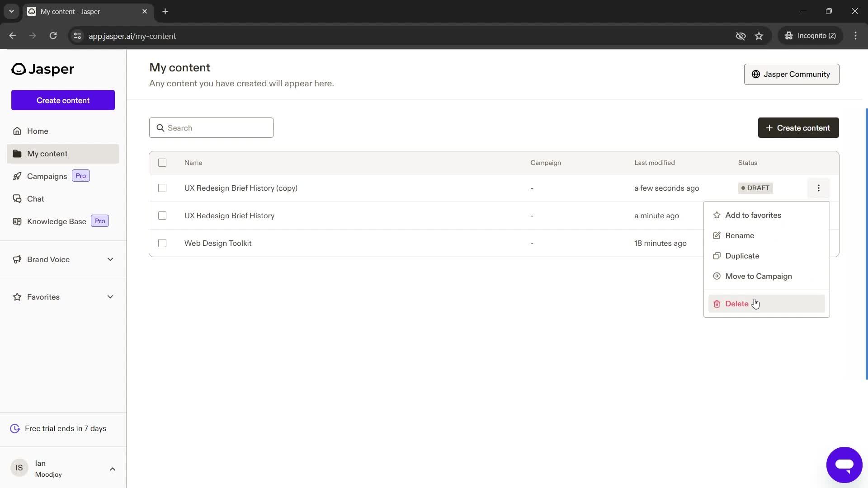The width and height of the screenshot is (868, 488).
Task: Toggle checkbox for UX Redesign Brief History
Action: (x=162, y=216)
